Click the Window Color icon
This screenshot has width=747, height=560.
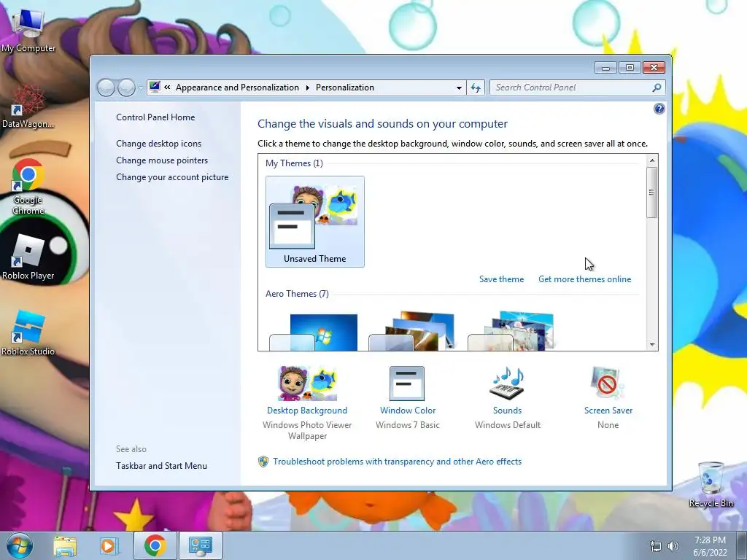coord(407,384)
